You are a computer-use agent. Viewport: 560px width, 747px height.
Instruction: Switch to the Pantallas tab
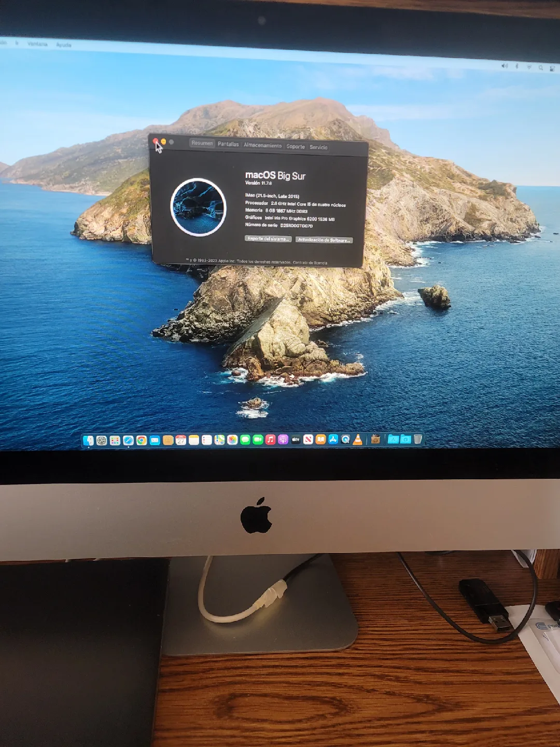[228, 144]
